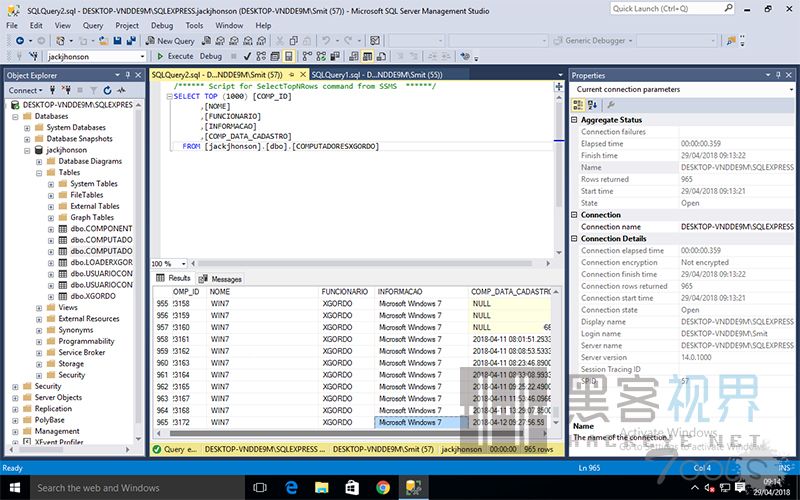Toggle the IntelliSense Enabled button
Viewport: 800px width, 500px height.
pos(289,56)
